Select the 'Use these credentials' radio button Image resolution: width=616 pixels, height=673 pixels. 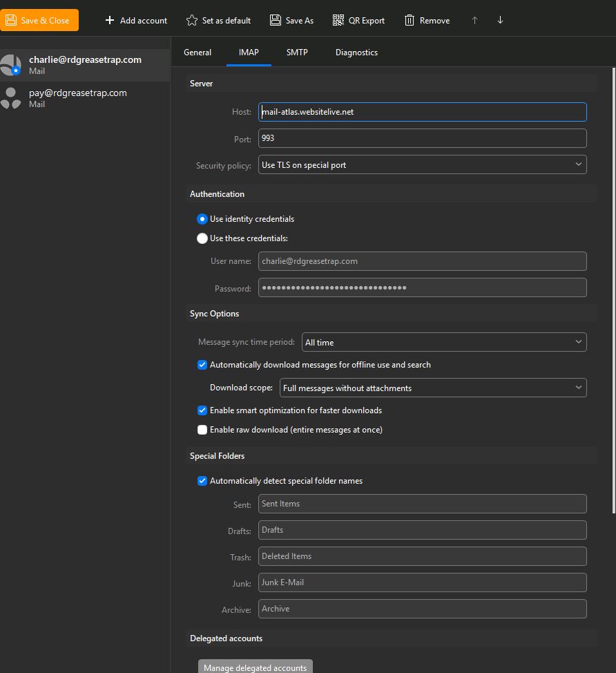click(x=202, y=238)
